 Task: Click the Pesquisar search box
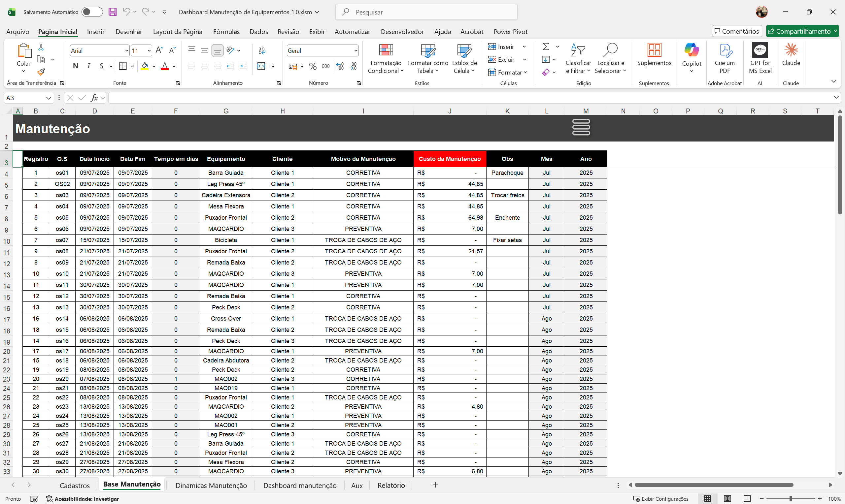(x=426, y=12)
